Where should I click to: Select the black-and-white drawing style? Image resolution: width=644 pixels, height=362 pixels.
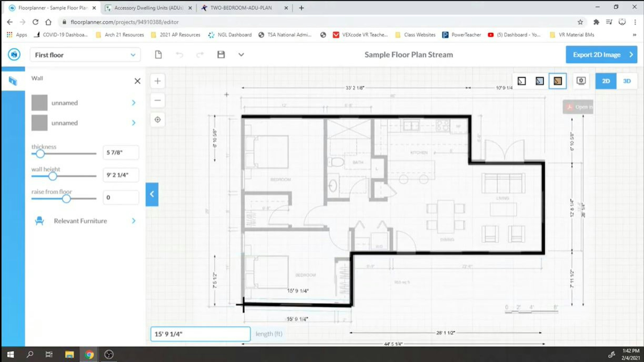522,81
